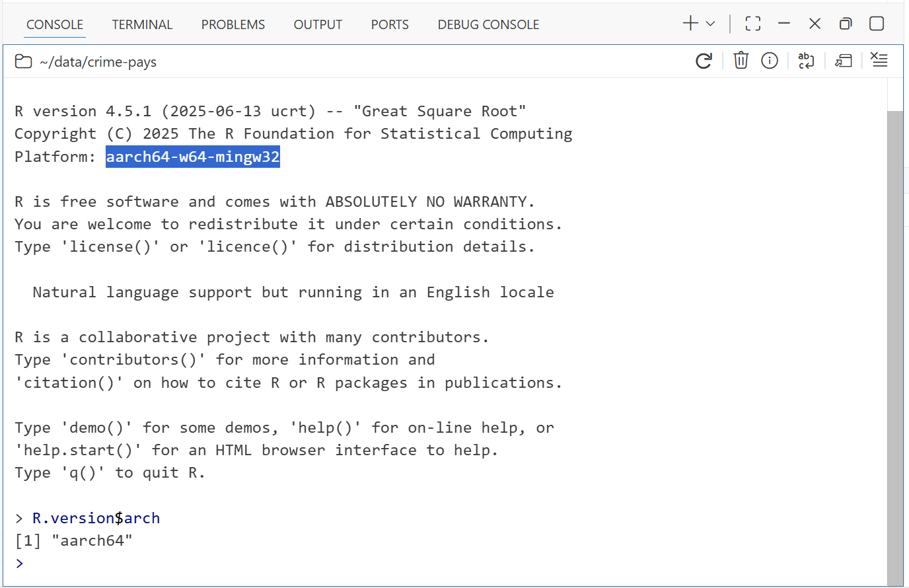Screen dimensions: 909x588
Task: Click the "You are welcome to redistribute" line
Action: pos(288,224)
